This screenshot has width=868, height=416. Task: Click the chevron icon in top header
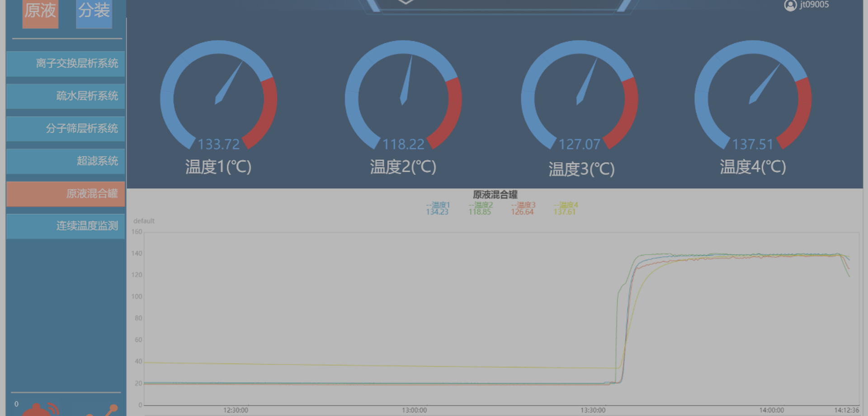pyautogui.click(x=406, y=2)
